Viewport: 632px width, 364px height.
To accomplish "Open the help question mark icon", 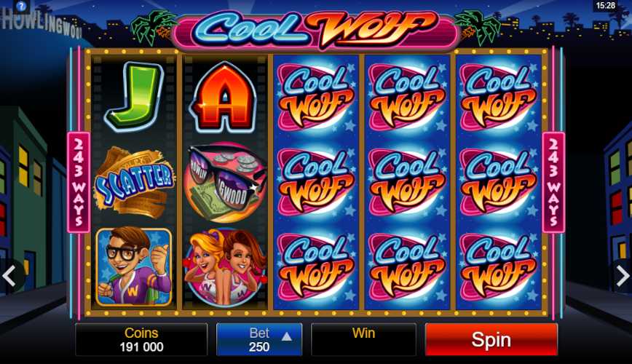I will 21,6.
